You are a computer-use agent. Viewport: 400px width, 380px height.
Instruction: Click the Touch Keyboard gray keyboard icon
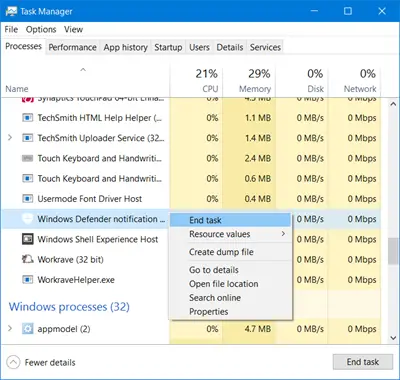(x=27, y=158)
